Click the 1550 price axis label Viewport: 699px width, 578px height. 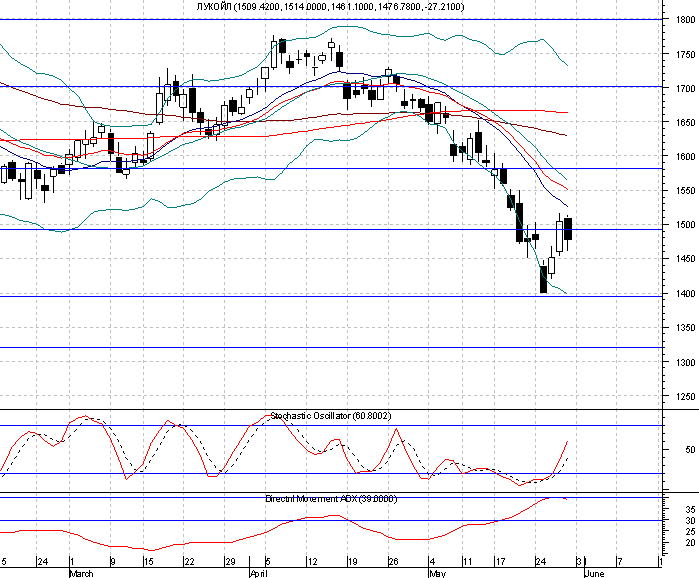coord(685,191)
